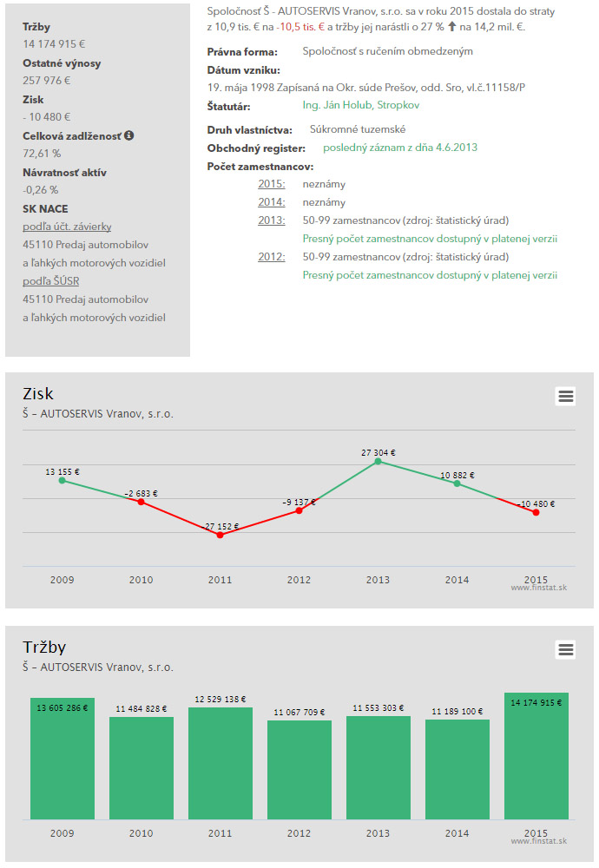Click www.finstat.sk credit in Zisk chart
This screenshot has width=599, height=868.
pyautogui.click(x=538, y=588)
